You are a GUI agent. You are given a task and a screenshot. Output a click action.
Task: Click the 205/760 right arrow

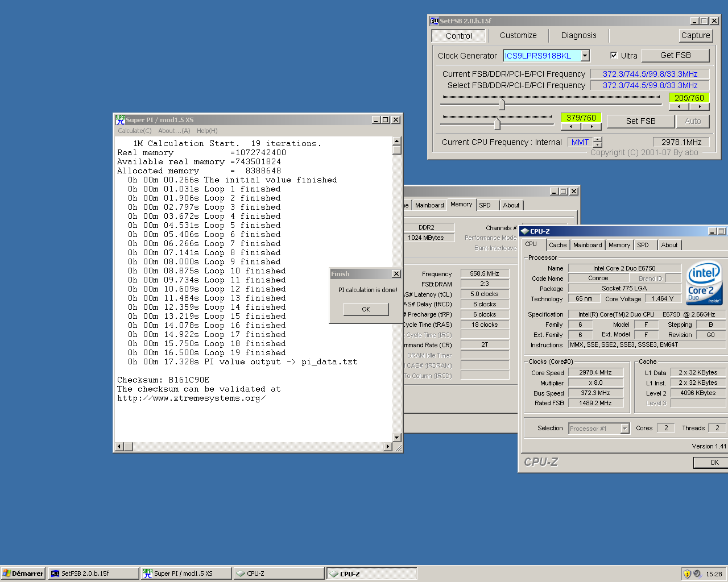pos(700,106)
